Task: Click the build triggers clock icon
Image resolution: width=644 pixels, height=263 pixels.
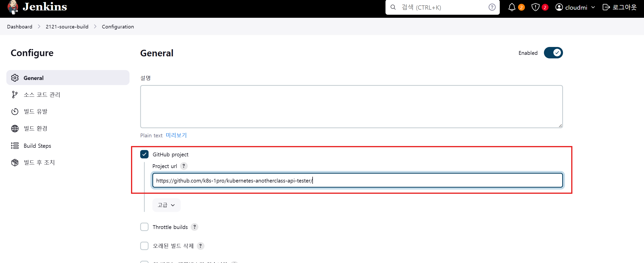Action: 15,111
